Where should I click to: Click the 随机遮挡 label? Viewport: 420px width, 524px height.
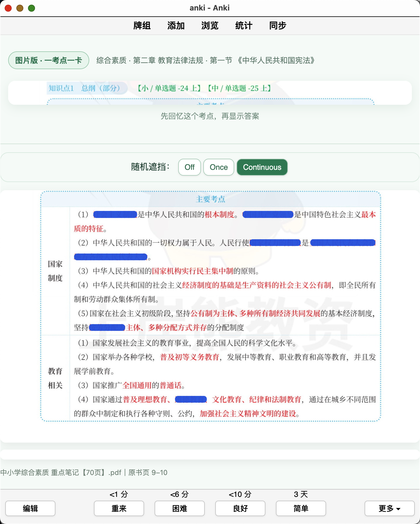point(150,167)
